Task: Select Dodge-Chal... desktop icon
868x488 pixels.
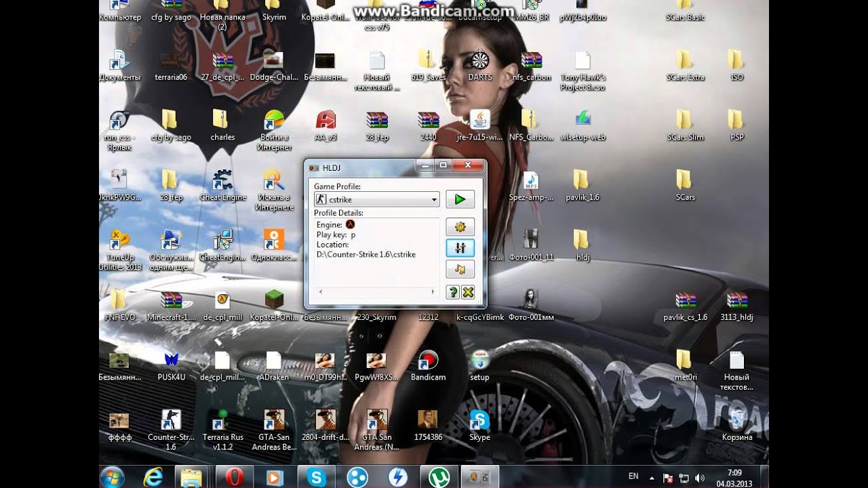Action: coord(274,66)
